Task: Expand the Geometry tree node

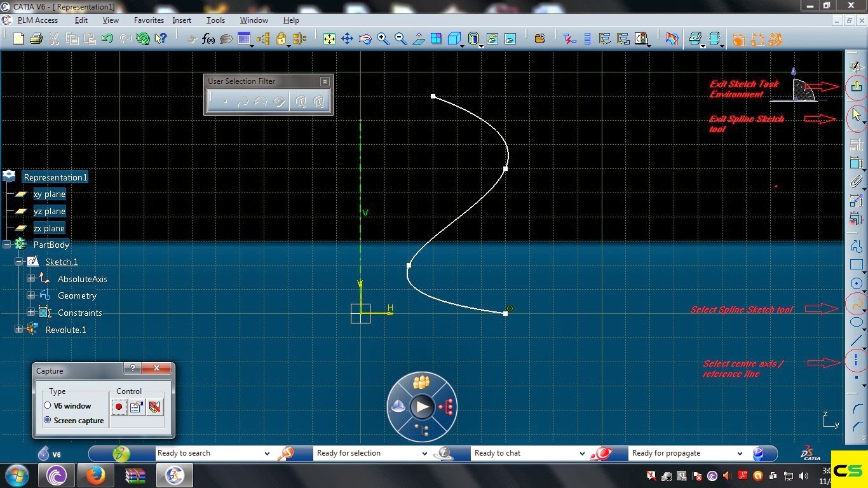Action: pos(31,295)
